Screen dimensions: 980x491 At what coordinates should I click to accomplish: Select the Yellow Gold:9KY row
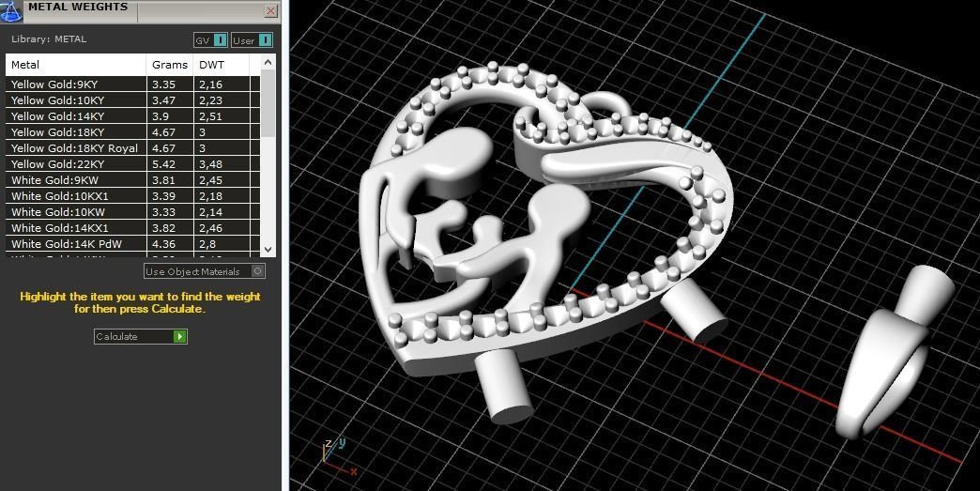[132, 84]
